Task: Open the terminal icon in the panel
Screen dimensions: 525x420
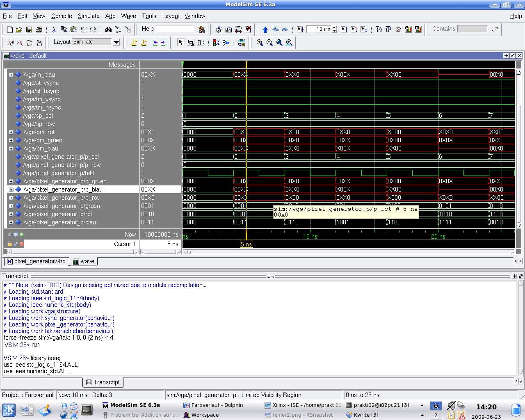Action: click(87, 409)
